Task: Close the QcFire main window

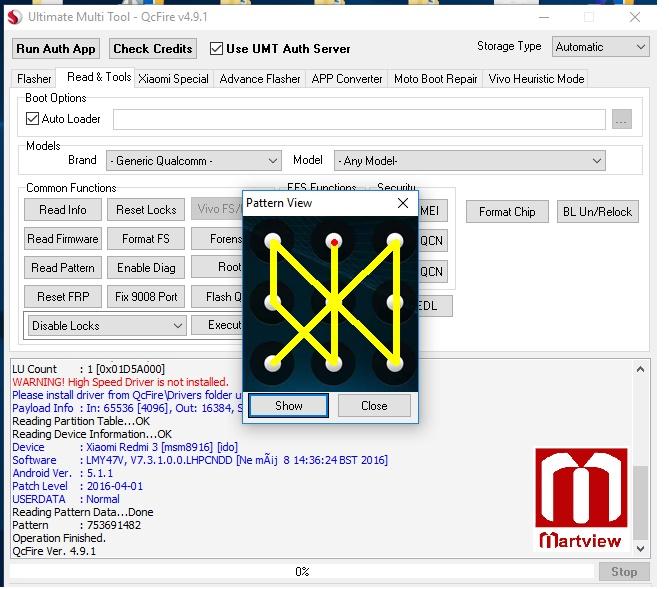Action: 635,17
